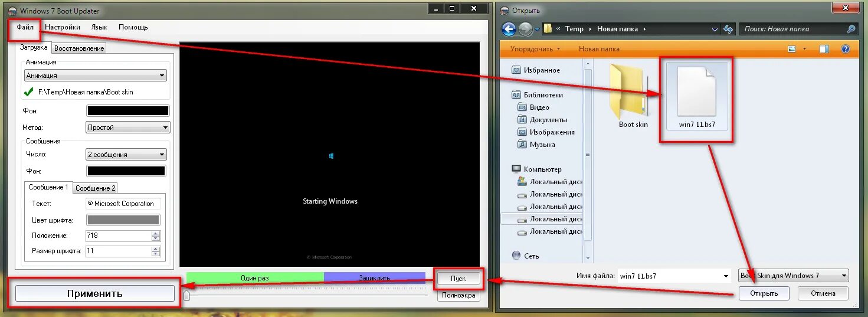
Task: Open the Язык menu
Action: pos(99,27)
